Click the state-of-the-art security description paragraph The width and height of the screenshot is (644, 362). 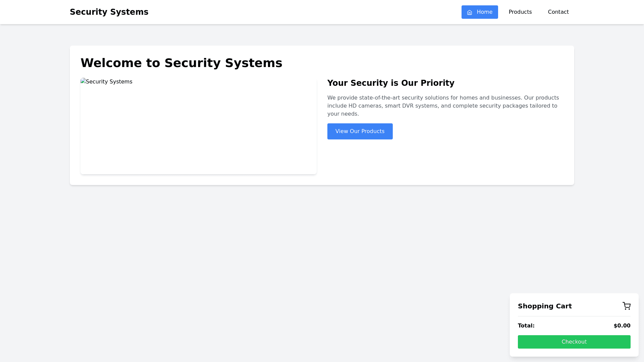(443, 106)
